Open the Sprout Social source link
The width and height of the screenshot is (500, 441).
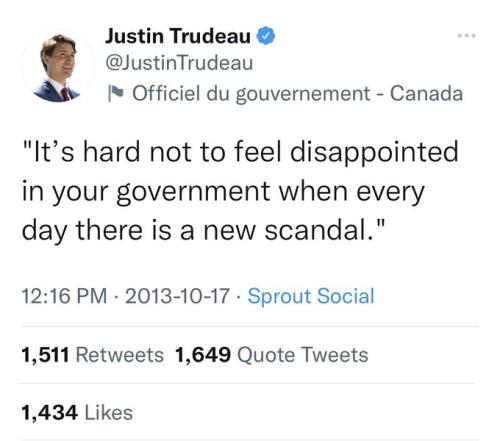pyautogui.click(x=311, y=296)
